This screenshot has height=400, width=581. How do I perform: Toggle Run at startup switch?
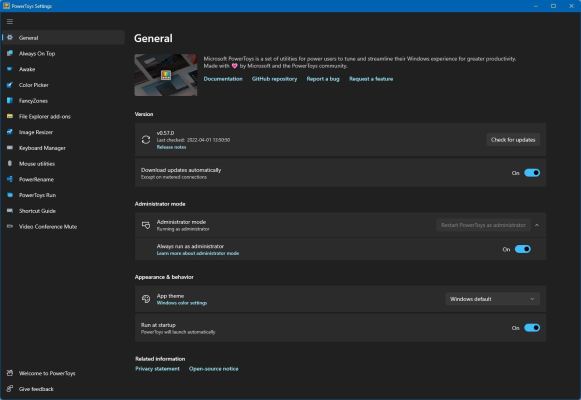pos(532,328)
